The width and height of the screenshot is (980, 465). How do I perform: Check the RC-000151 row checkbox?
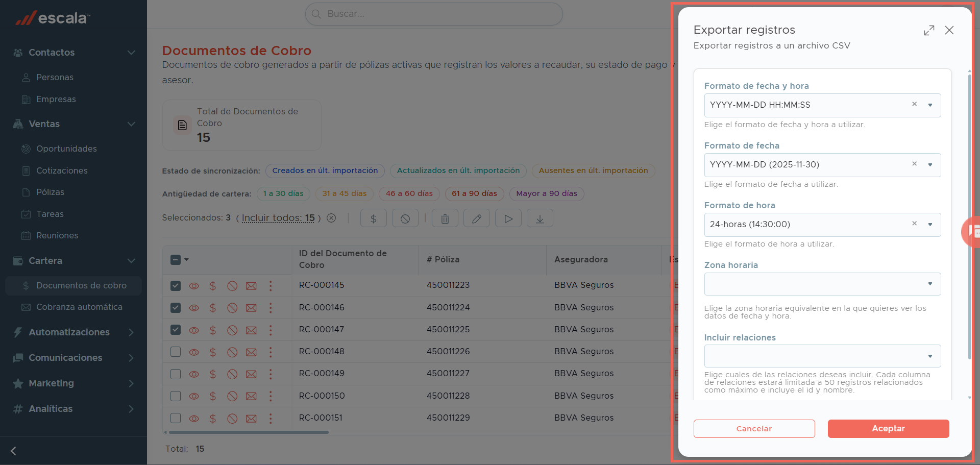(x=176, y=418)
